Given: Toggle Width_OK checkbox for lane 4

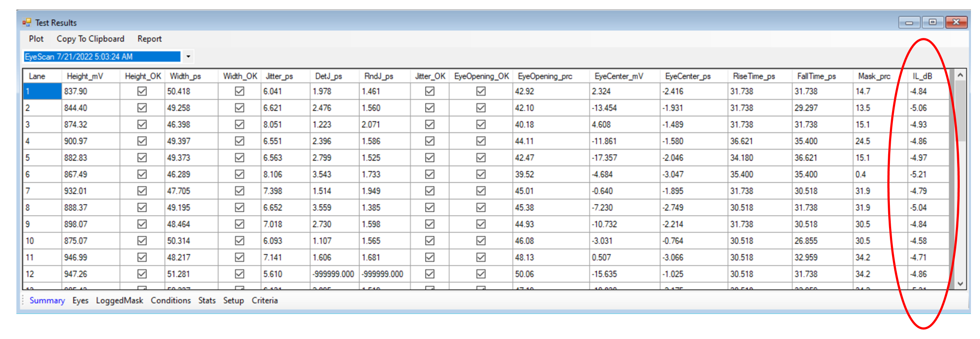Looking at the screenshot, I should coord(239,141).
